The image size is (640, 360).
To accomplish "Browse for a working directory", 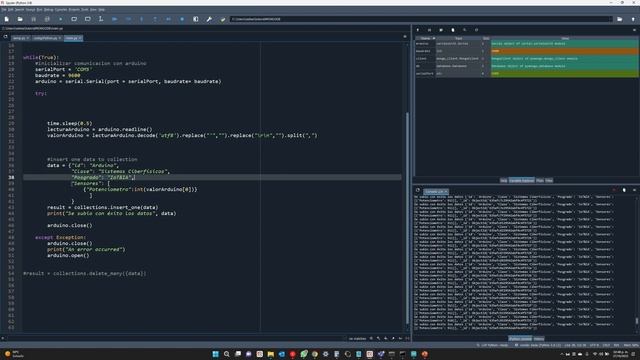I will (620, 19).
